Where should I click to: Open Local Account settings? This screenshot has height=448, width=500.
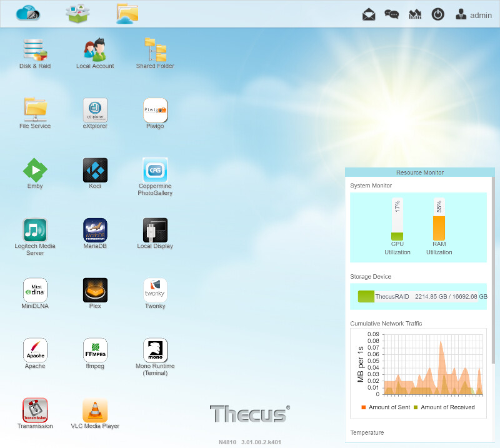point(95,50)
